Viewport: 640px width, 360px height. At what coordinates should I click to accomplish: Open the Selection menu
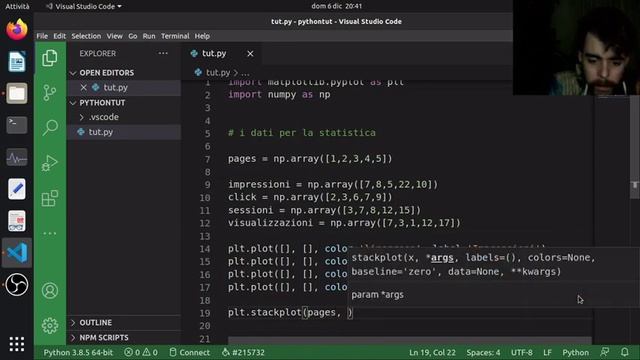86,36
